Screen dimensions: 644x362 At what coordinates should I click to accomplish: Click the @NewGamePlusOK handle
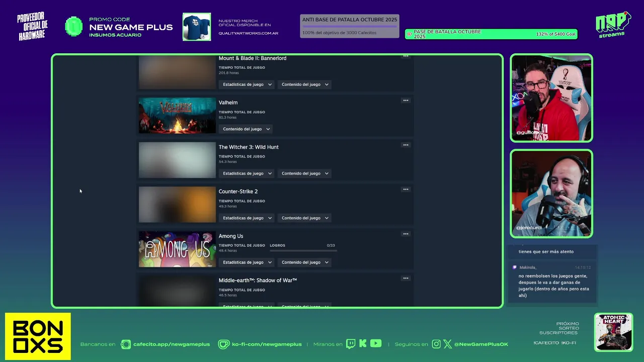[481, 344]
